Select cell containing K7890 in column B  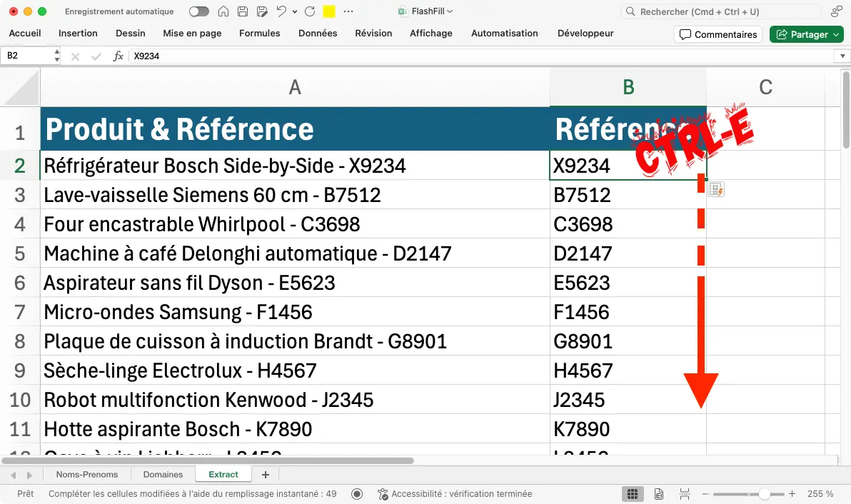(x=628, y=429)
